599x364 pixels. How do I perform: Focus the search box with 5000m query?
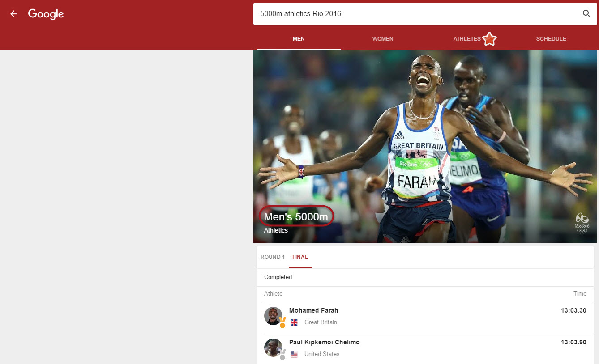tap(416, 14)
